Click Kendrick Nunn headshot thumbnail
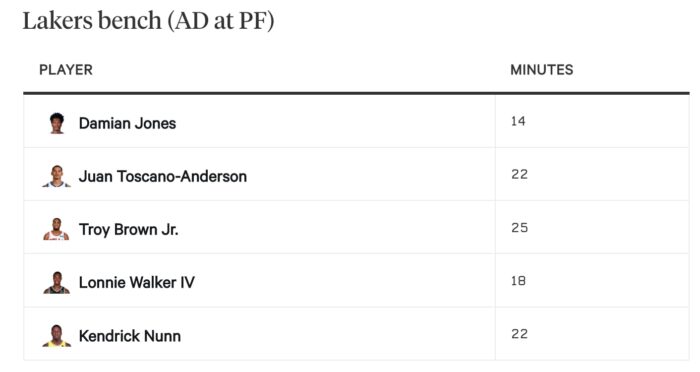 pos(57,336)
